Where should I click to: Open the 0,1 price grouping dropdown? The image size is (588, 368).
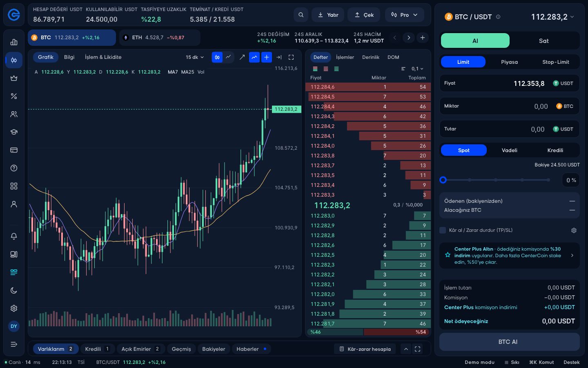pos(417,69)
